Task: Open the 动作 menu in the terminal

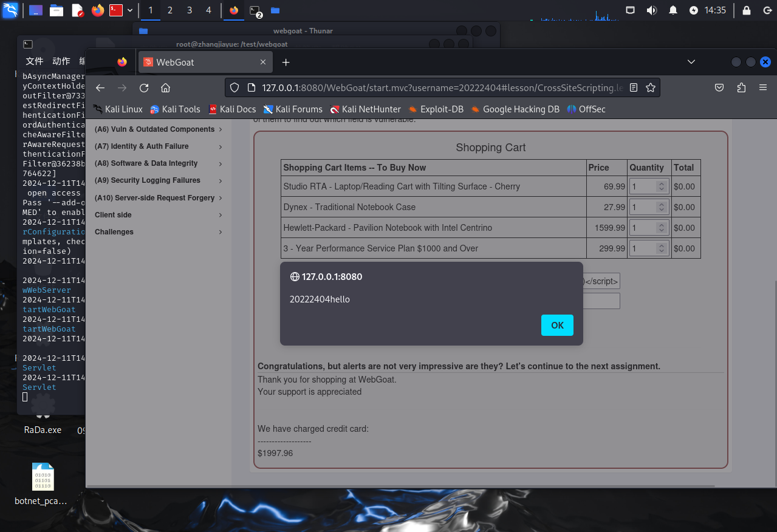Action: [x=61, y=61]
